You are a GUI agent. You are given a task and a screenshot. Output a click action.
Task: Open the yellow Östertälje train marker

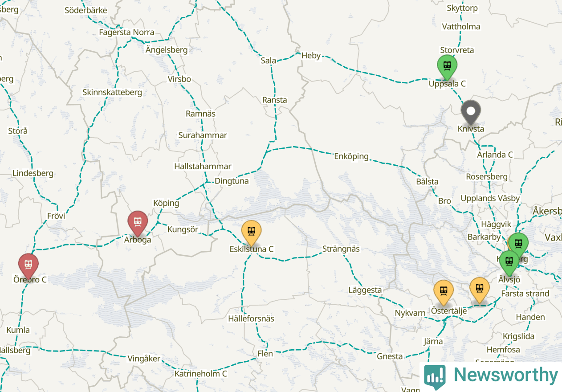click(x=444, y=292)
